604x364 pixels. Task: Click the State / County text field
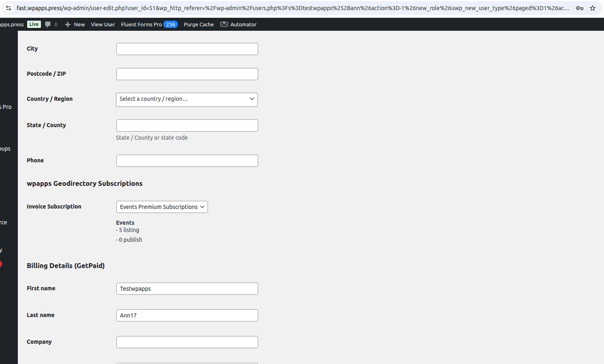click(x=187, y=126)
